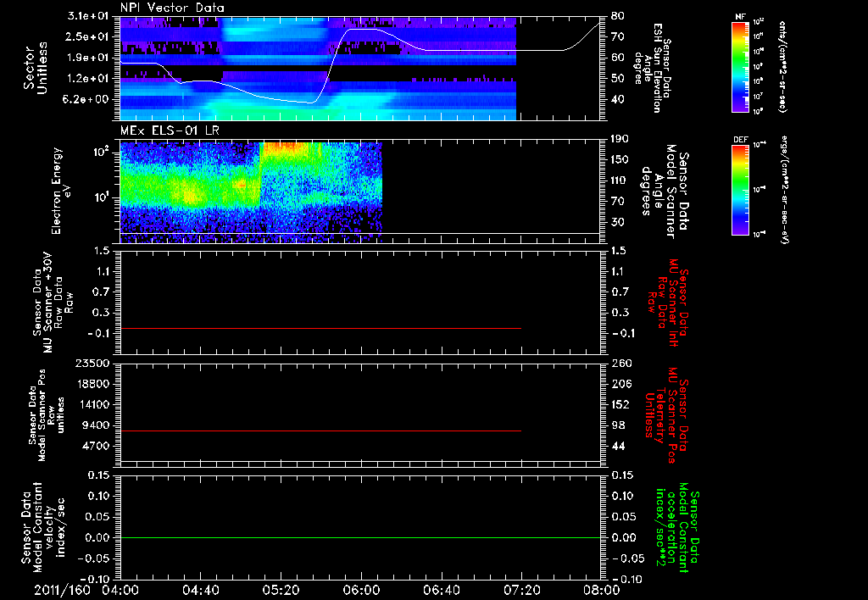868x600 pixels.
Task: Select the "98" telemetry tick label
Action: [x=618, y=425]
